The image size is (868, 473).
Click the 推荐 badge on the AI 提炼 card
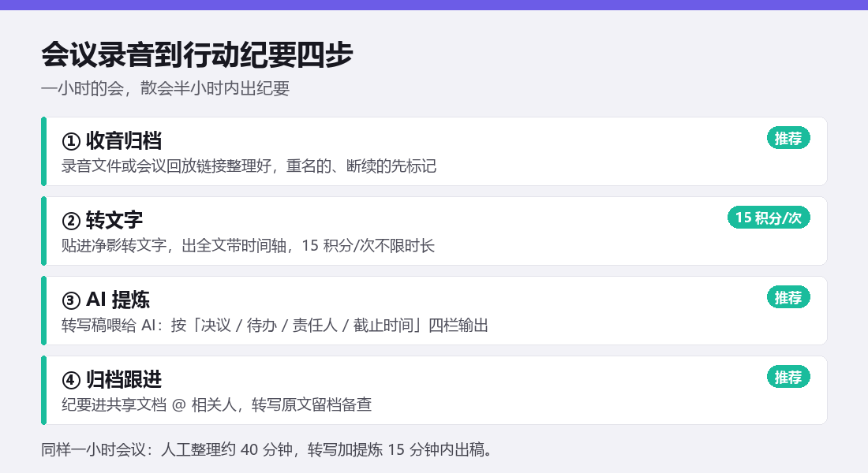pos(788,298)
